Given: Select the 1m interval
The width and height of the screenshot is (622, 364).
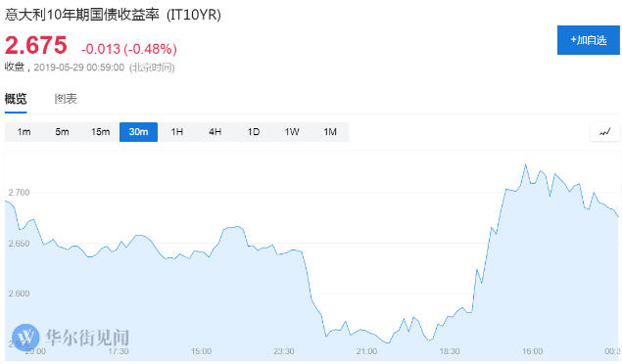Looking at the screenshot, I should point(24,132).
